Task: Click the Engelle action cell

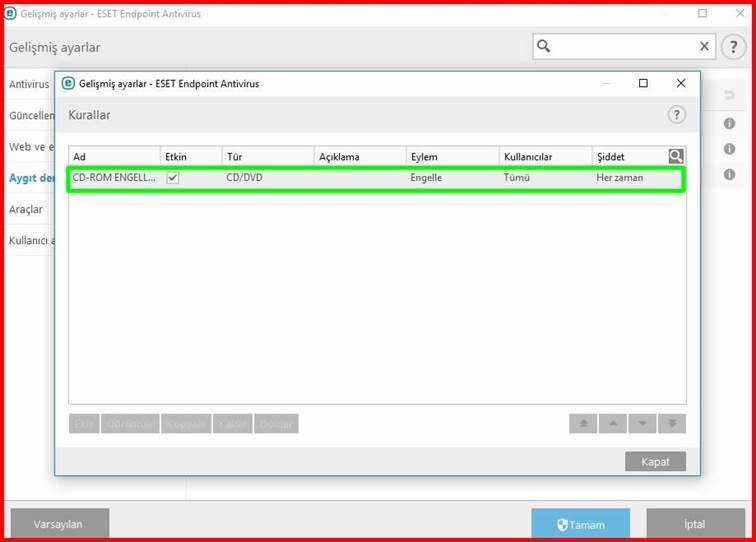Action: click(x=426, y=177)
